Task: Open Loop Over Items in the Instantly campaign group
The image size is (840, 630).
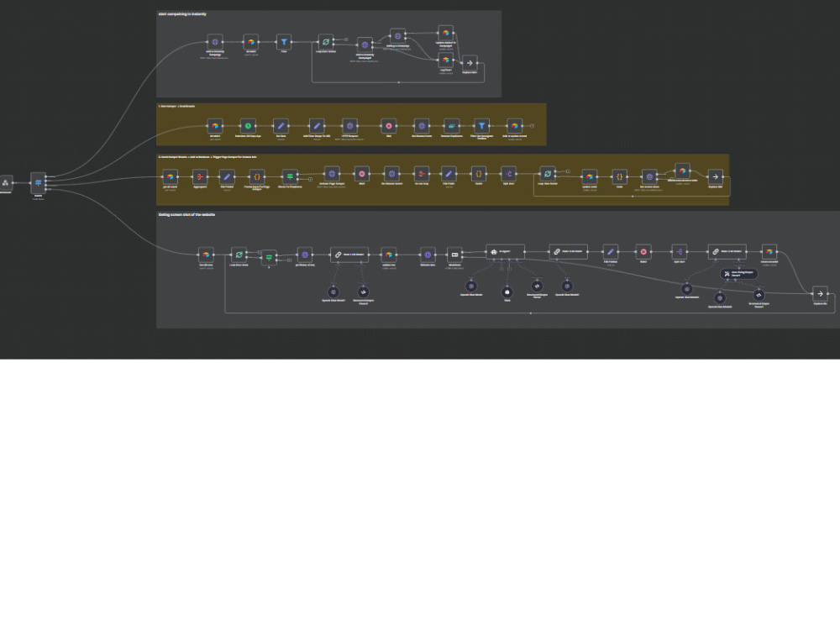Action: coord(326,42)
